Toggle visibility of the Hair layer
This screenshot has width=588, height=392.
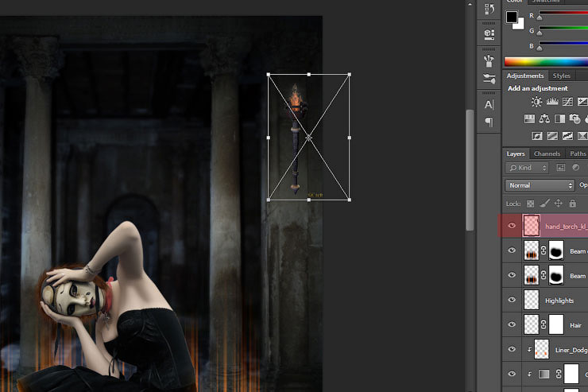[512, 324]
